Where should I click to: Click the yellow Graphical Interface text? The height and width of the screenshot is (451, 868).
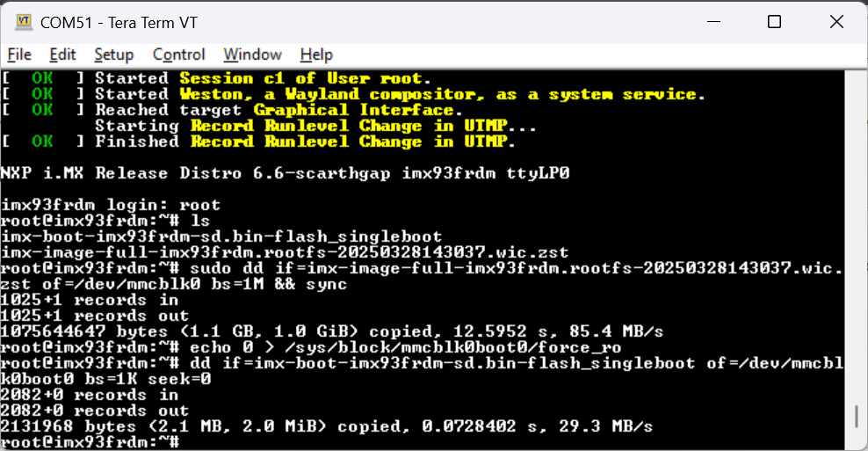tap(354, 110)
